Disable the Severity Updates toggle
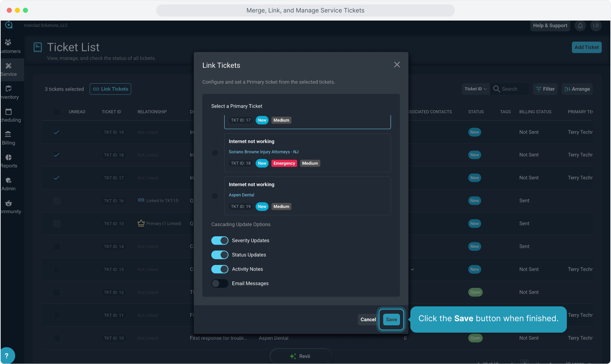 pyautogui.click(x=220, y=241)
